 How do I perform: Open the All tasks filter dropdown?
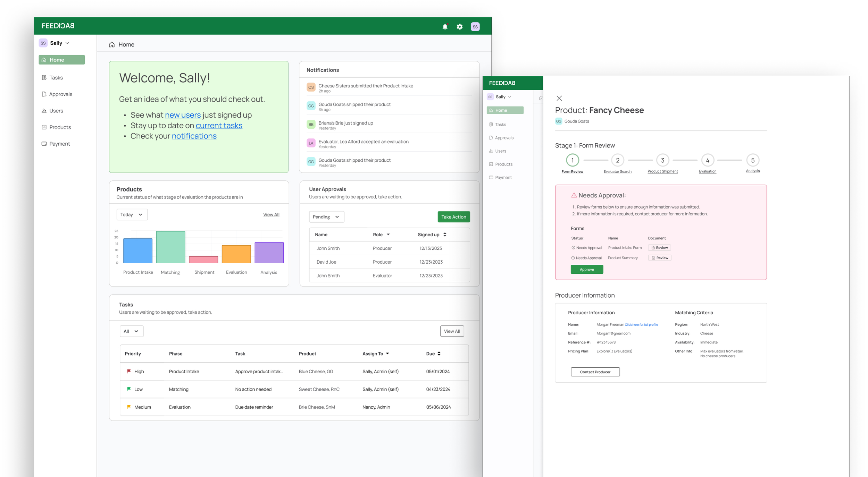(x=131, y=331)
